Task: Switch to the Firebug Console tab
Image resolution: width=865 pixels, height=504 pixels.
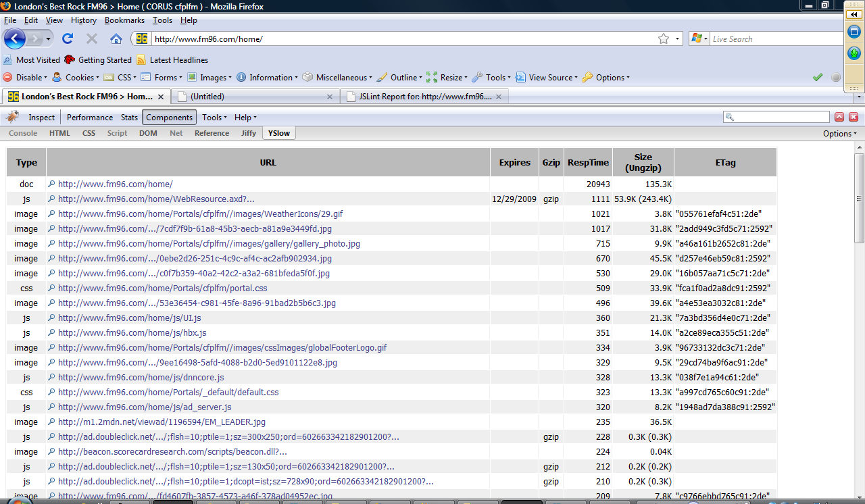Action: point(23,133)
